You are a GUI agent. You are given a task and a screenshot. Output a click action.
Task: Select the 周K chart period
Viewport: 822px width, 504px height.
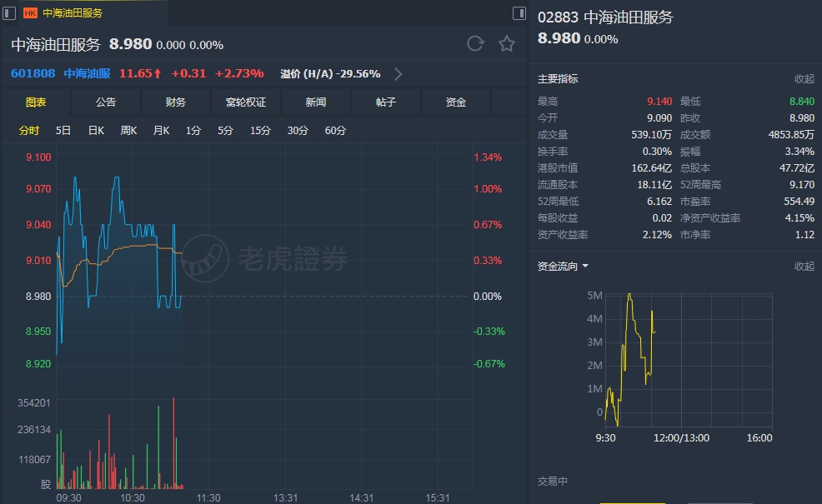point(128,131)
